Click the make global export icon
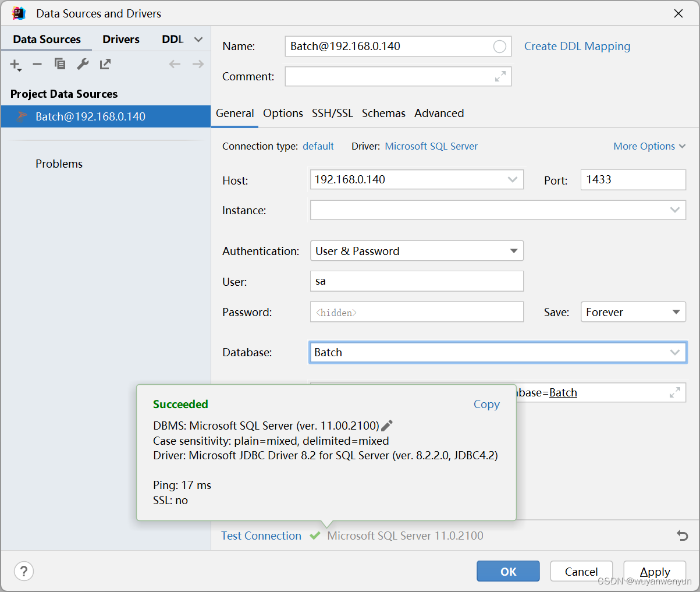 click(x=105, y=64)
